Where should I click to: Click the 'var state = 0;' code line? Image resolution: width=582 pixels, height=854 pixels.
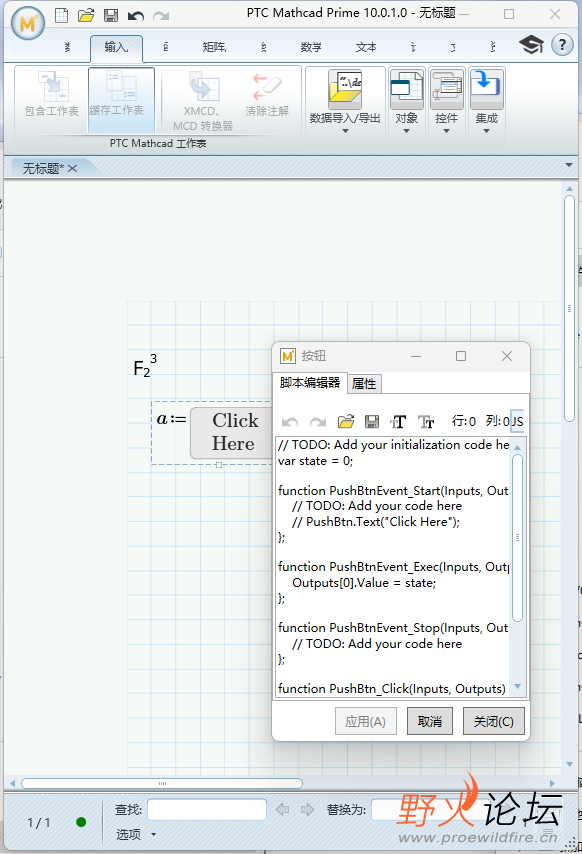(315, 461)
